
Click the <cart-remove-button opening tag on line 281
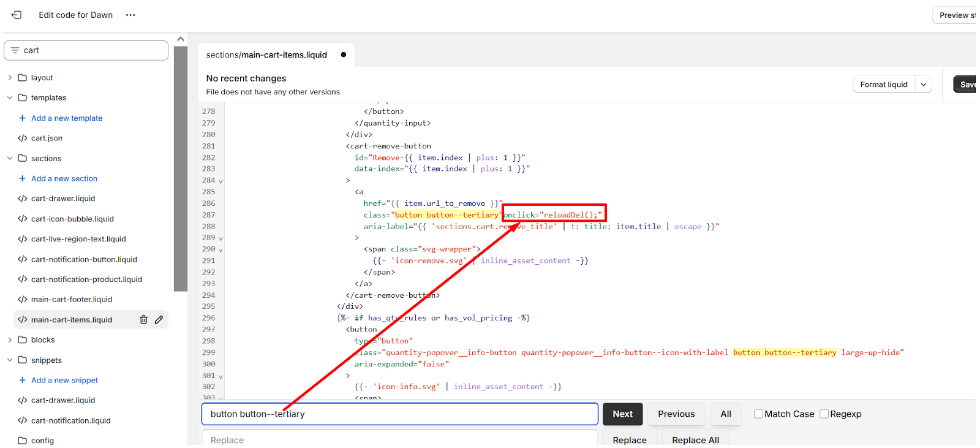(x=388, y=146)
